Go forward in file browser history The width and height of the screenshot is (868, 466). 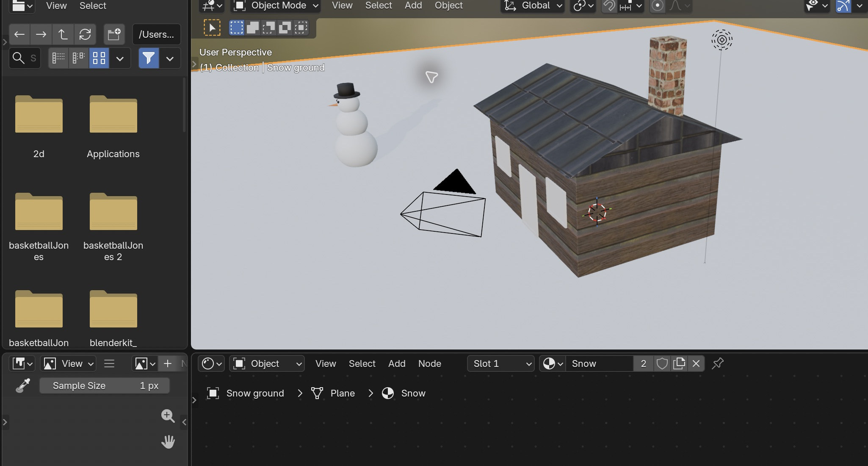tap(41, 34)
